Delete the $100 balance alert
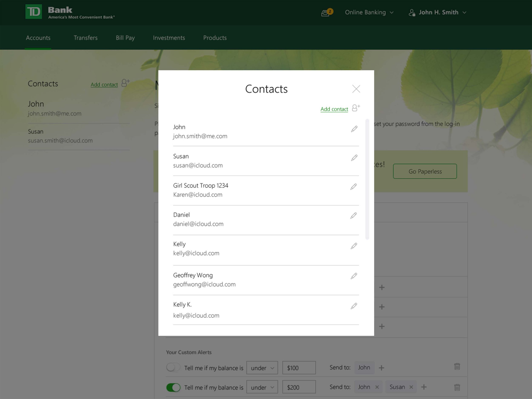 pos(457,366)
